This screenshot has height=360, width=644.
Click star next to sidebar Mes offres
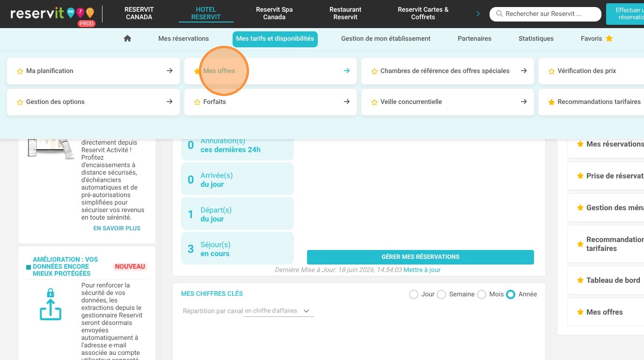point(580,312)
